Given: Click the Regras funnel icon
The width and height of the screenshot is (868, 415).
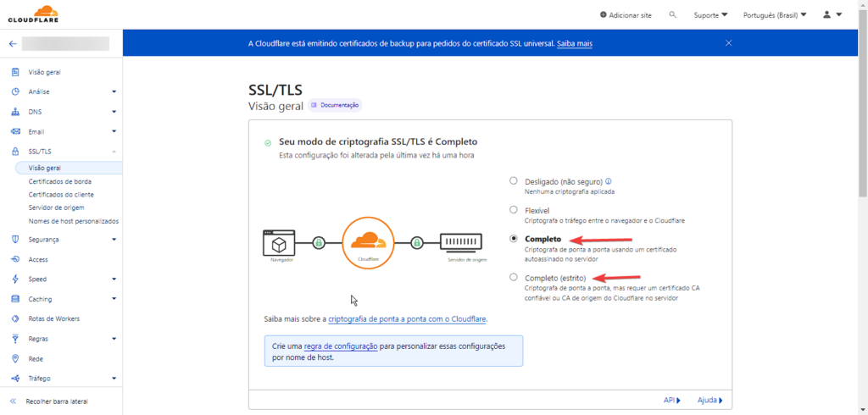Looking at the screenshot, I should [15, 339].
